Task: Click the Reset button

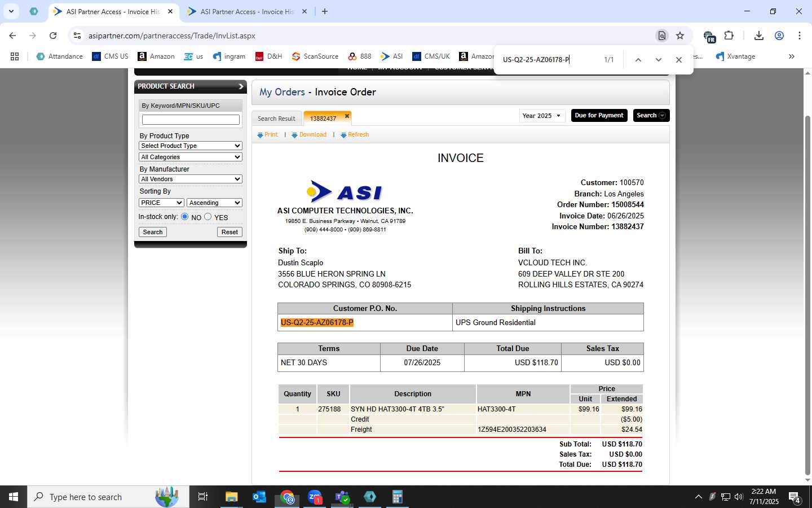Action: click(230, 232)
